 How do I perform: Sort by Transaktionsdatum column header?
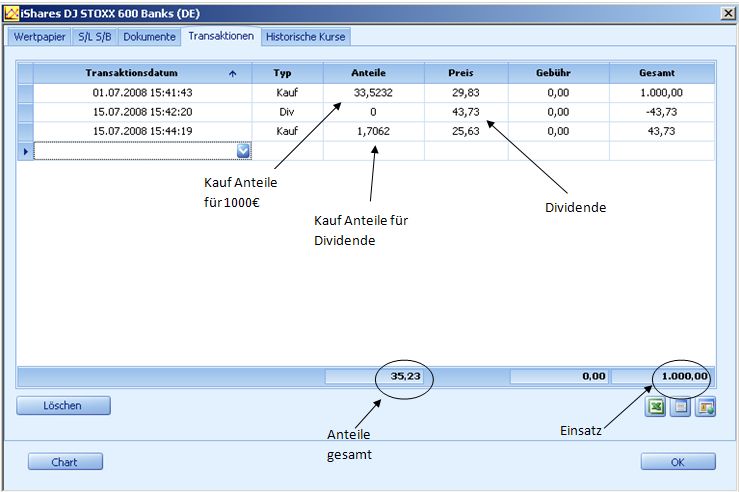pyautogui.click(x=142, y=73)
